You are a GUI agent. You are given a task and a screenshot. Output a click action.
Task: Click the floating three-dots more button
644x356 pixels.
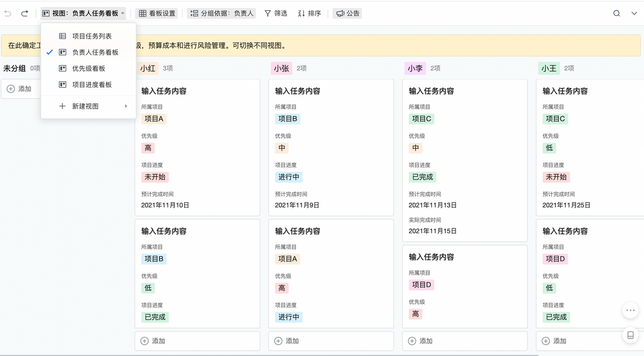[630, 310]
